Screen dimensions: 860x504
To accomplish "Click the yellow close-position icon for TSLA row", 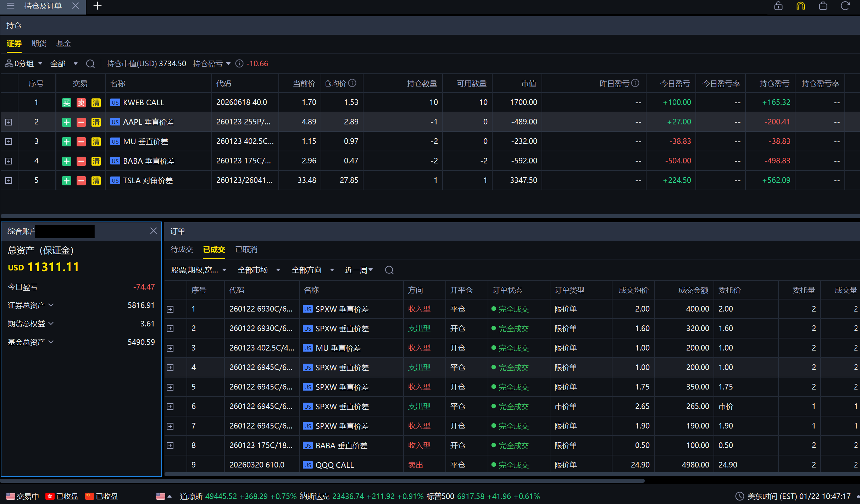I will (96, 181).
